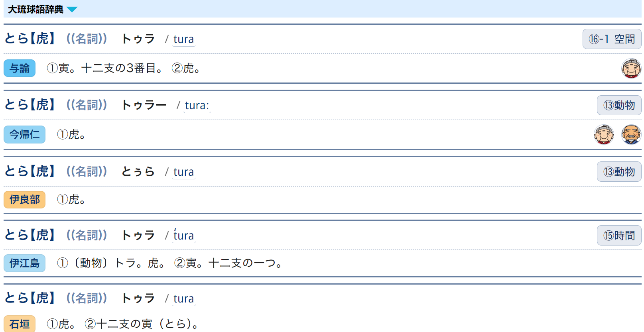Play elderly woman voice for 与論 entry
Screen dimensions: 644x332
pos(631,68)
